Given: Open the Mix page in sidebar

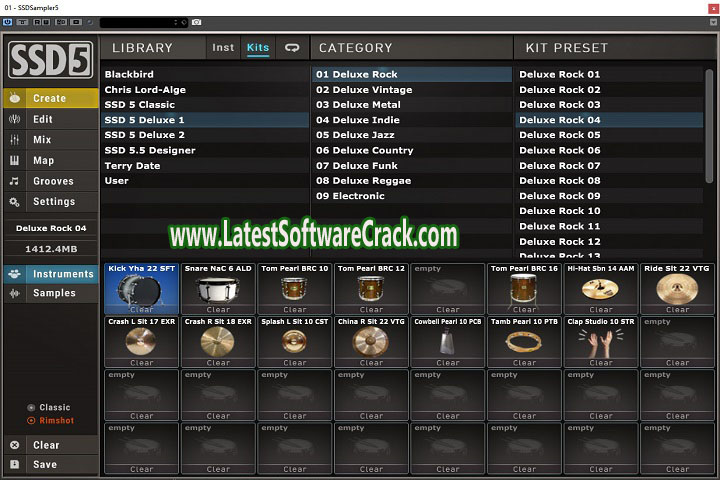Looking at the screenshot, I should click(x=42, y=140).
